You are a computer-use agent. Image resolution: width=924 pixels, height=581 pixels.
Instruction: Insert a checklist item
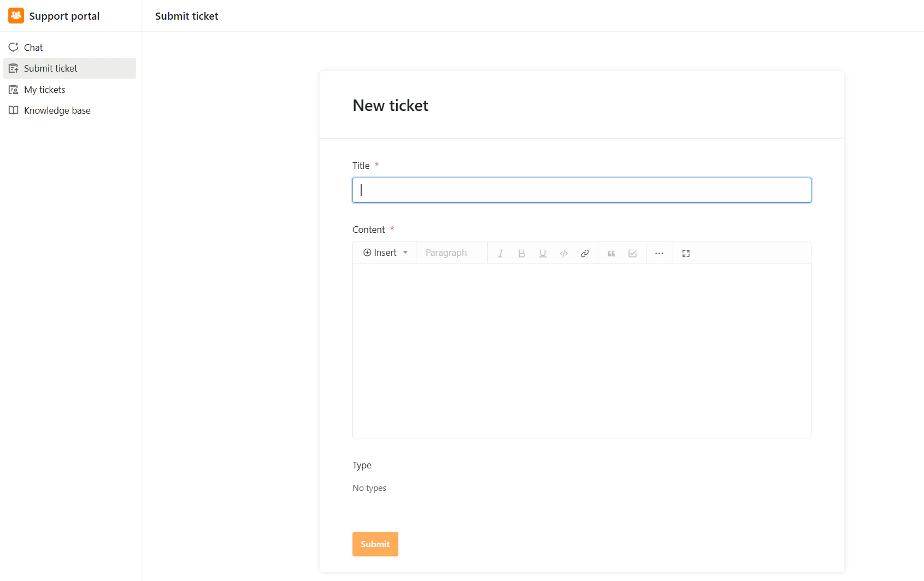click(632, 253)
